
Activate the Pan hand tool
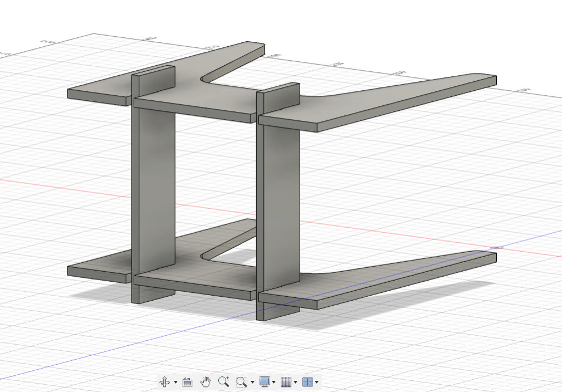click(x=206, y=382)
